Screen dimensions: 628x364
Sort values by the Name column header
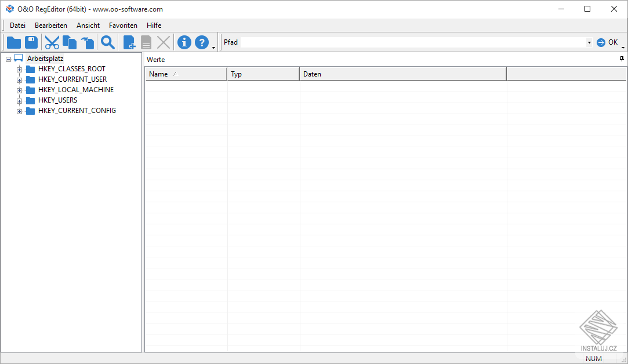[x=186, y=74]
